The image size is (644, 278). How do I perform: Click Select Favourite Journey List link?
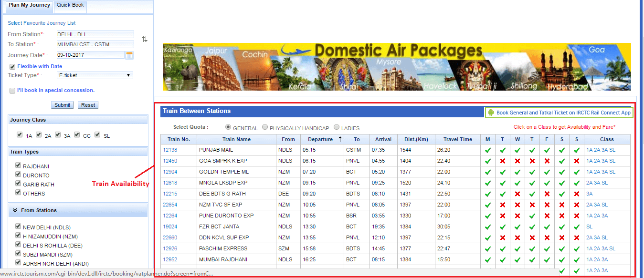click(x=42, y=23)
